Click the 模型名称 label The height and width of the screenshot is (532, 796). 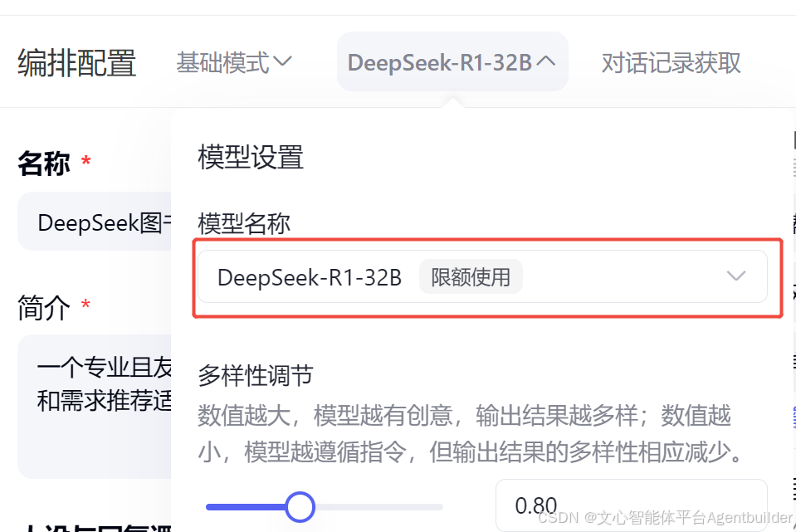pyautogui.click(x=244, y=223)
